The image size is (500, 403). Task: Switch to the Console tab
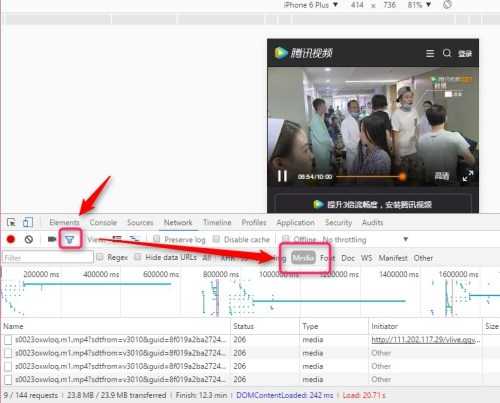[x=103, y=222]
